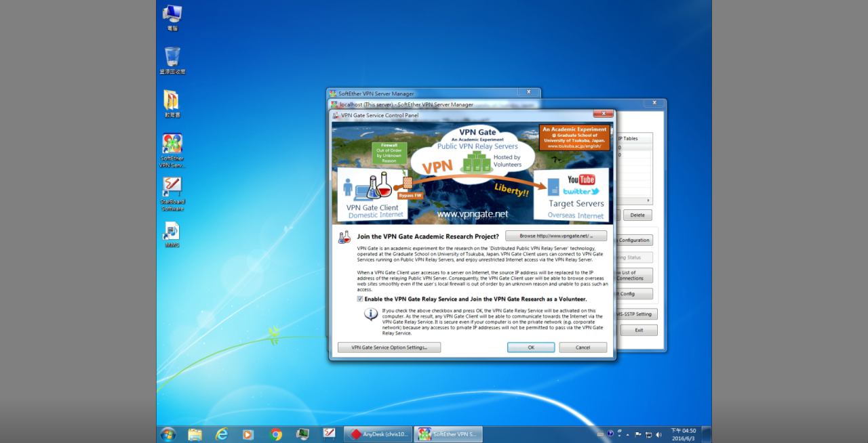
Task: Open network status tray icon
Action: (648, 434)
